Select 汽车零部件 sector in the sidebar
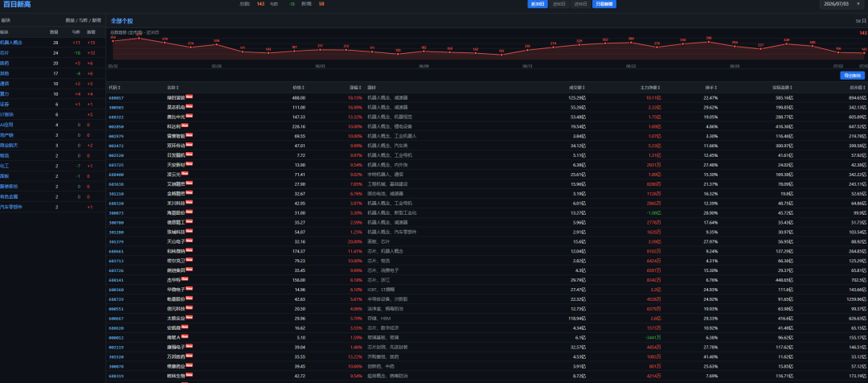 11,206
